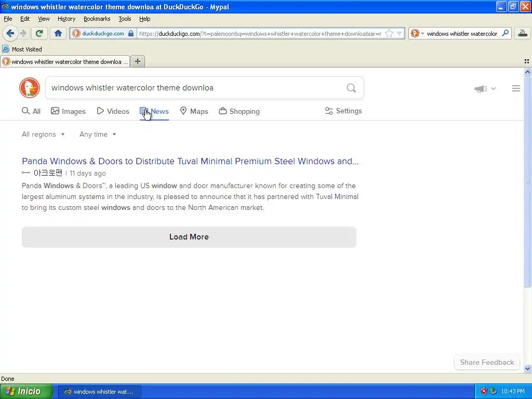The height and width of the screenshot is (399, 532).
Task: Click the red security shield tray icon
Action: [x=484, y=391]
